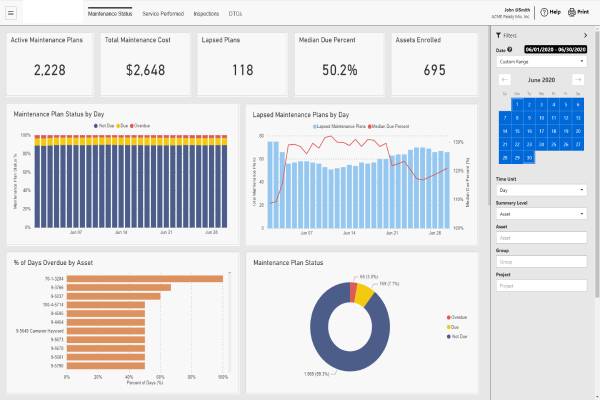
Task: Open the Inspections tab
Action: [x=206, y=16]
